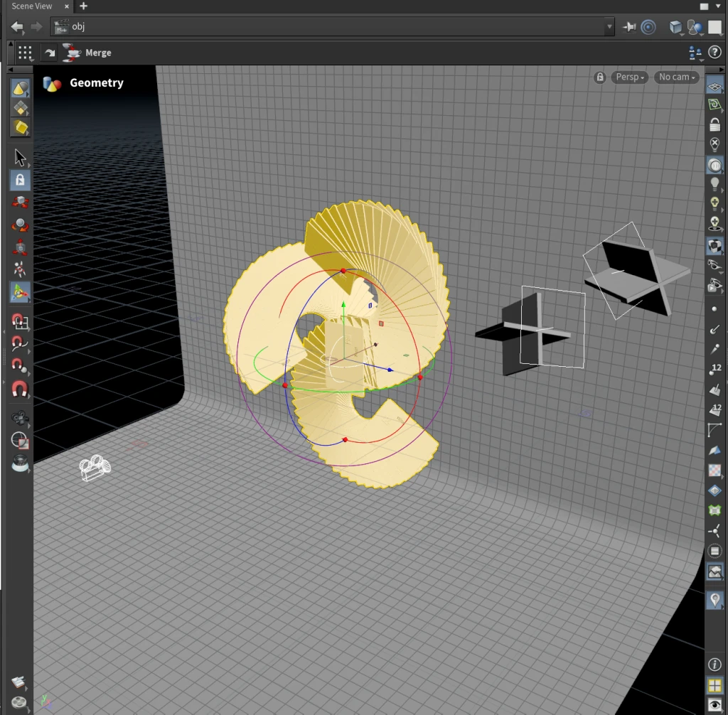Show primitive hulls curve icon
Screen dimensions: 728x715
pyautogui.click(x=715, y=429)
